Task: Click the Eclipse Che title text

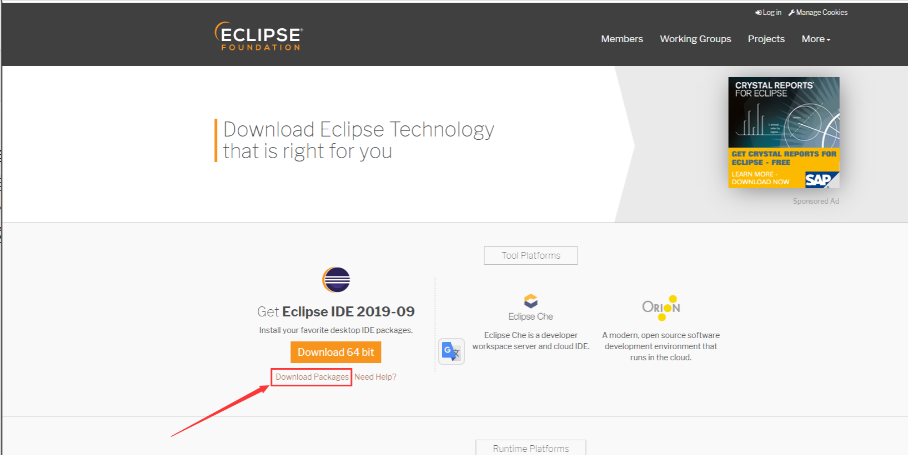Action: coord(530,317)
